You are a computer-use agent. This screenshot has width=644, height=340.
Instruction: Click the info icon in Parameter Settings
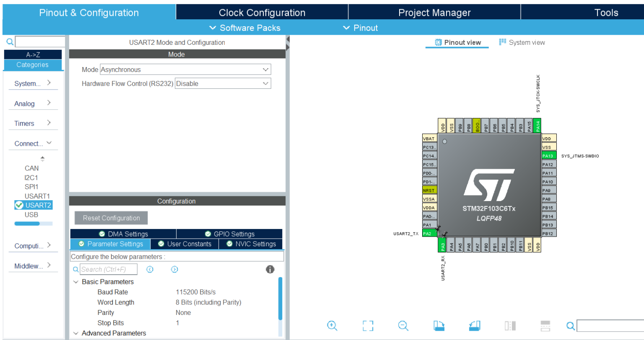tap(270, 269)
